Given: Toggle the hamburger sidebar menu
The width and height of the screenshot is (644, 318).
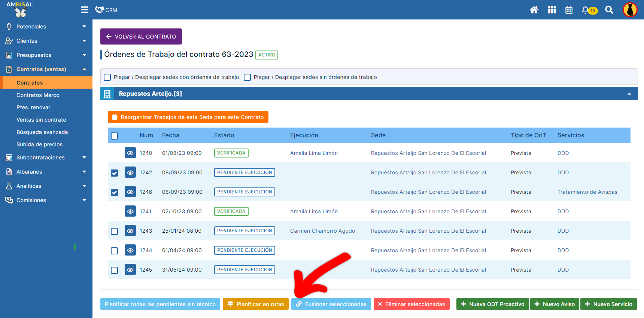Looking at the screenshot, I should [85, 10].
